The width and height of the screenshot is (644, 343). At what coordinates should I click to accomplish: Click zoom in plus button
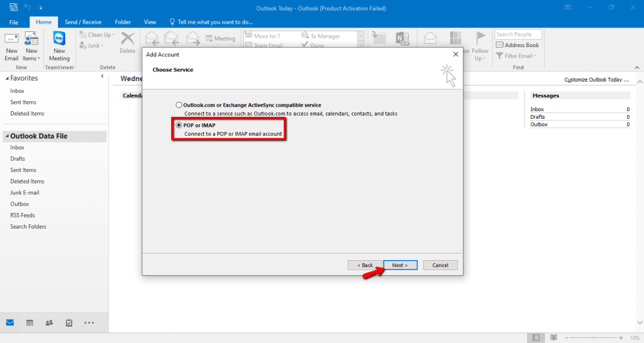tap(621, 338)
